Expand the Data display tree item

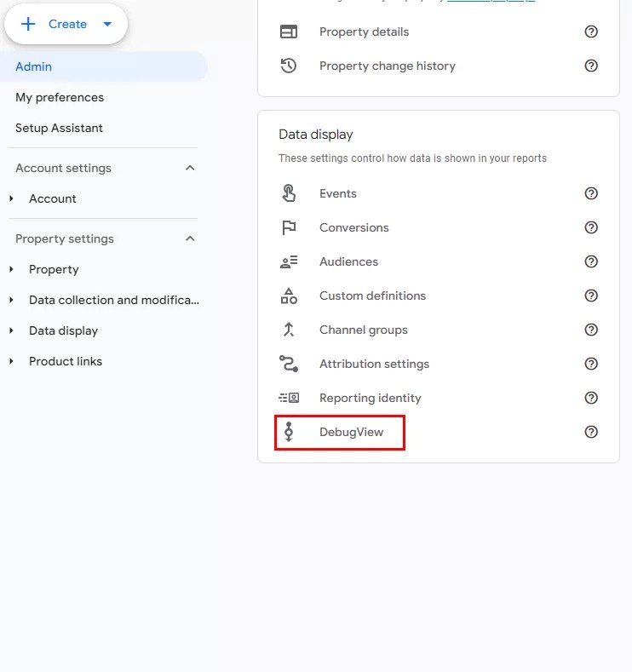(12, 330)
